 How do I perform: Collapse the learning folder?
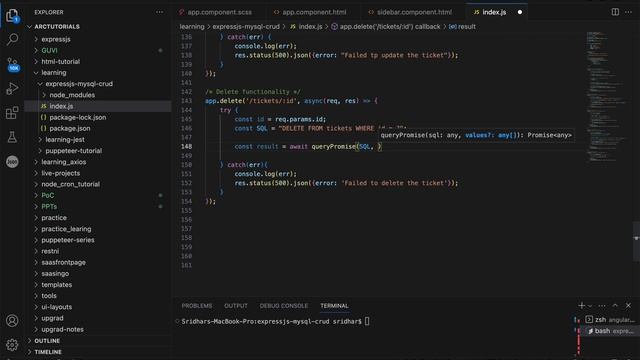click(53, 73)
